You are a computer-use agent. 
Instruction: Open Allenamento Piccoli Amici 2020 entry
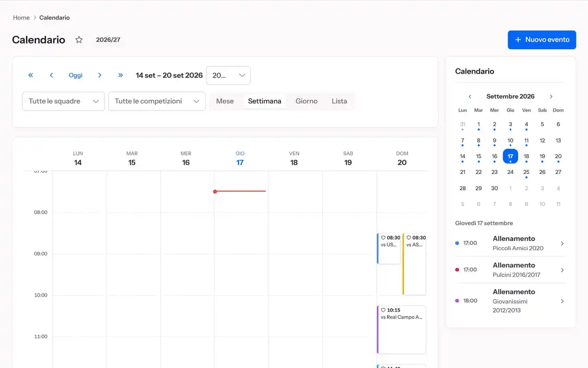pyautogui.click(x=510, y=243)
